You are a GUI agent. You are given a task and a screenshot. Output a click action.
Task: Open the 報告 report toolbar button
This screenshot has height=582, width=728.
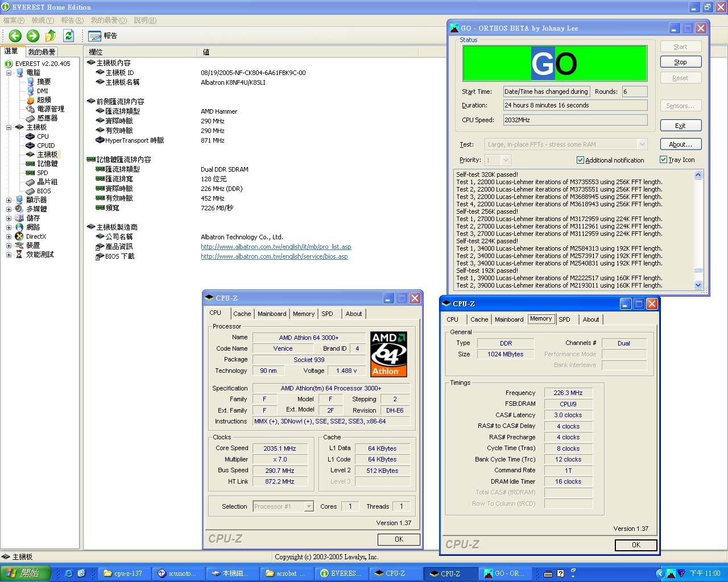[x=103, y=36]
